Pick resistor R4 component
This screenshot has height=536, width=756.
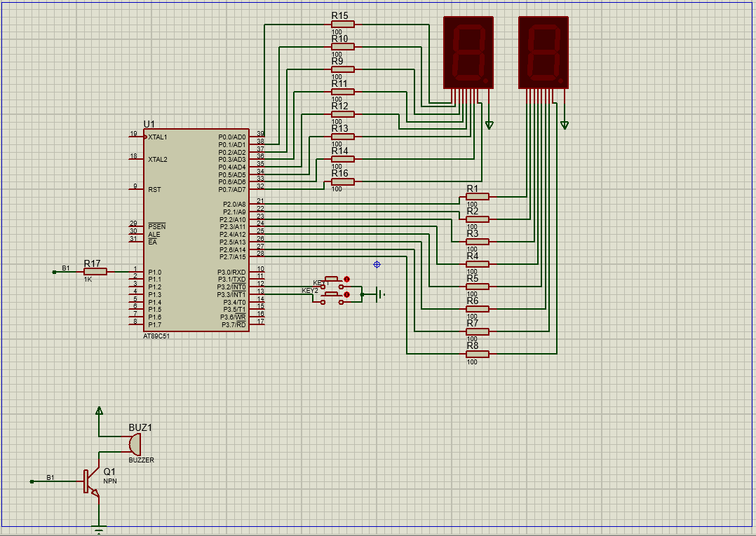point(478,264)
